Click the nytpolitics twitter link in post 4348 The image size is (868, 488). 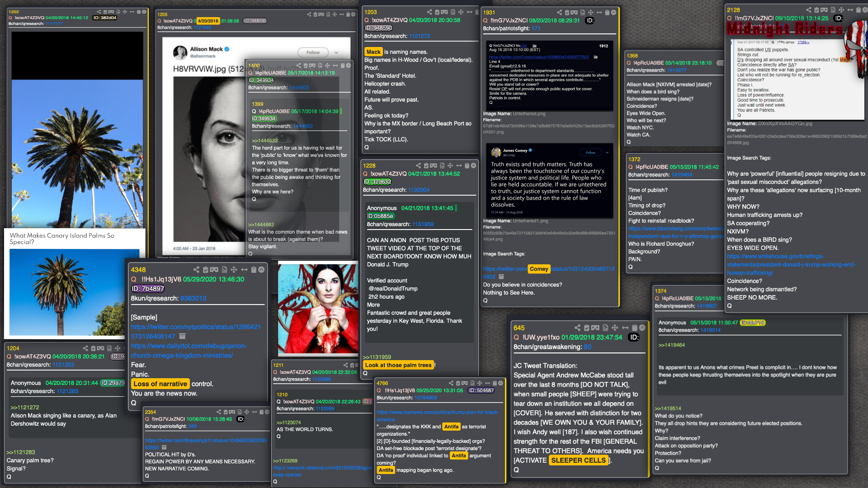click(x=196, y=332)
